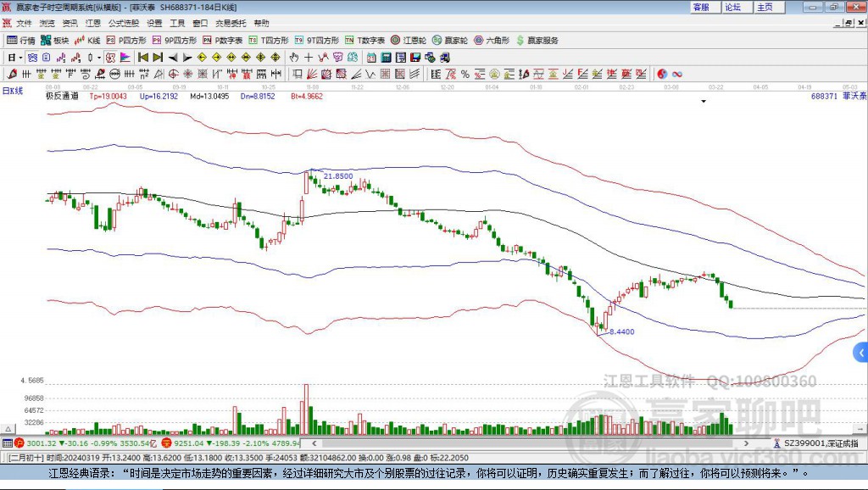Click the 21.8500 high price label
Screen dimensions: 868x490
click(x=338, y=176)
